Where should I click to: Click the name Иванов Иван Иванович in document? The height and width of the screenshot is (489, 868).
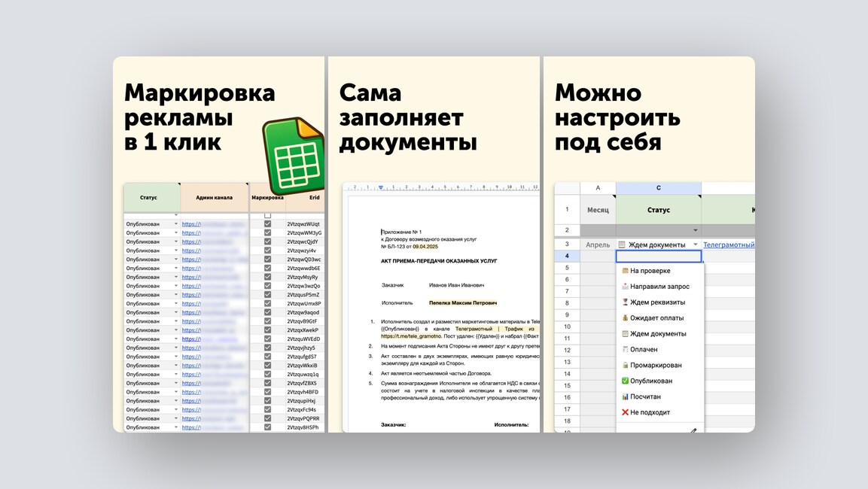point(457,285)
